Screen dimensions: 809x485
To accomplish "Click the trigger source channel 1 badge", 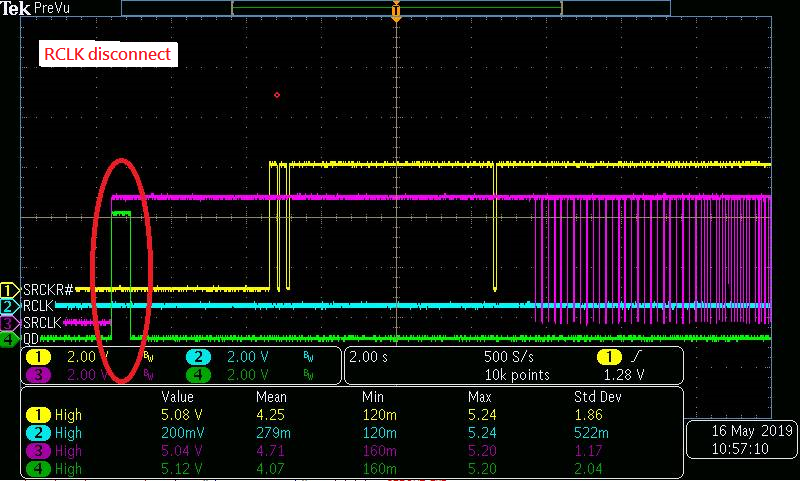I will coord(609,357).
